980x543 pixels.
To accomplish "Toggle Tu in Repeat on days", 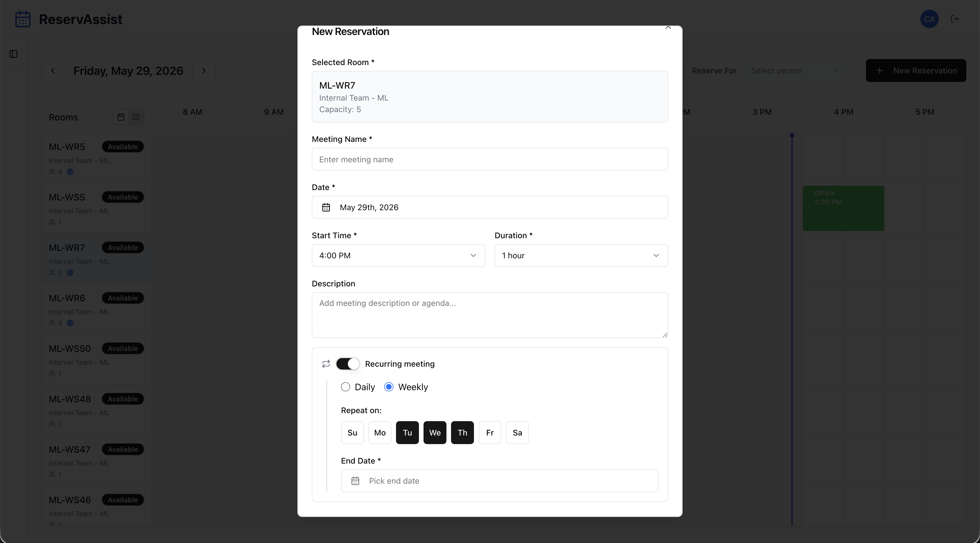I will [x=407, y=433].
